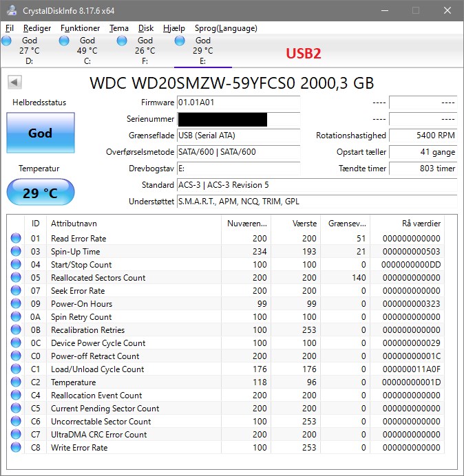Click the Værste column header
464x476 pixels.
295,224
